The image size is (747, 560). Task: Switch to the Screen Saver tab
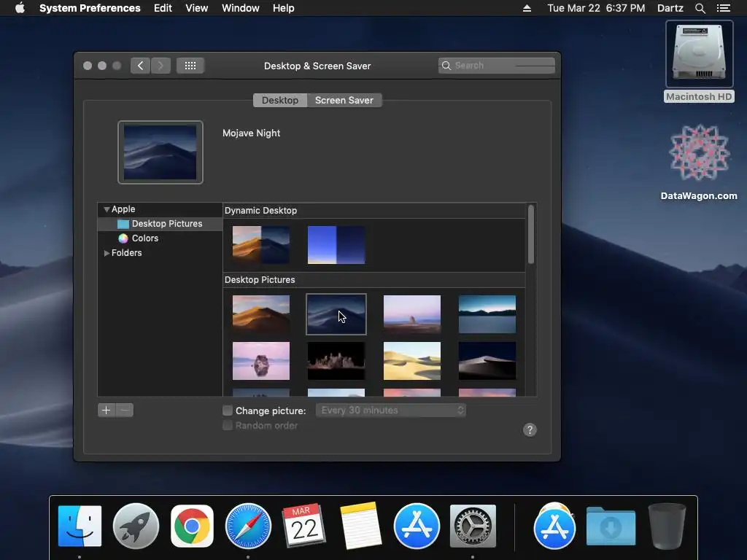344,101
